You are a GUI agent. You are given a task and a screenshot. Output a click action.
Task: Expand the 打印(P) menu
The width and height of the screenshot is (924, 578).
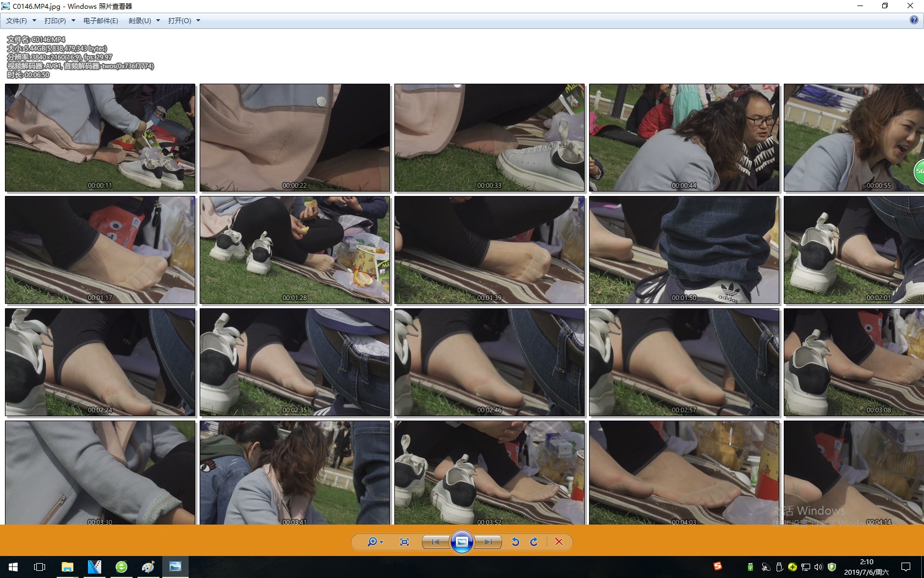click(59, 20)
